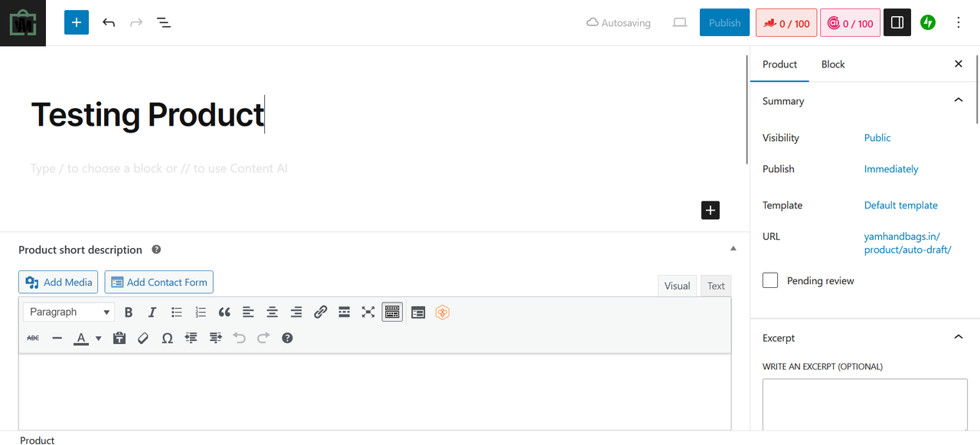Open the block inserter plus button
Viewport: 980px width, 445px height.
point(77,23)
